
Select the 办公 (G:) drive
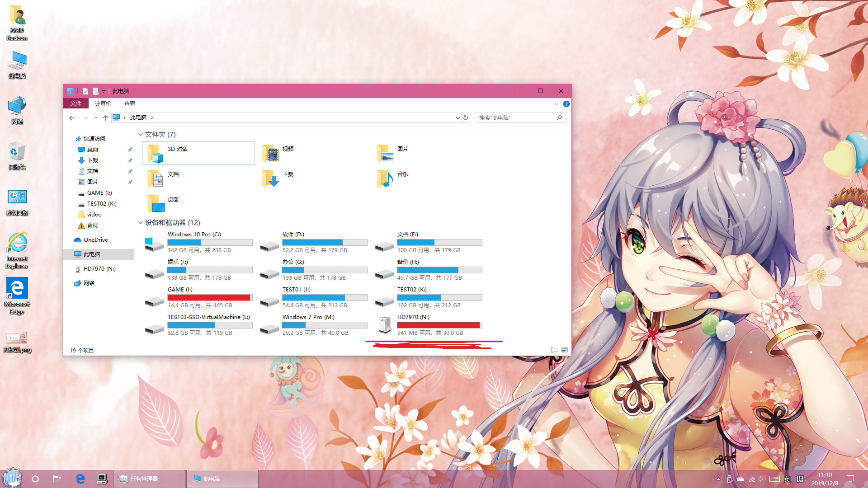click(x=313, y=270)
